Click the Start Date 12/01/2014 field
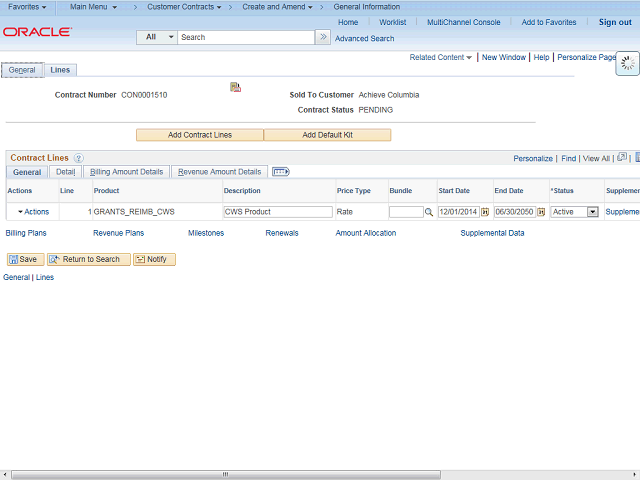The width and height of the screenshot is (640, 480). 459,212
